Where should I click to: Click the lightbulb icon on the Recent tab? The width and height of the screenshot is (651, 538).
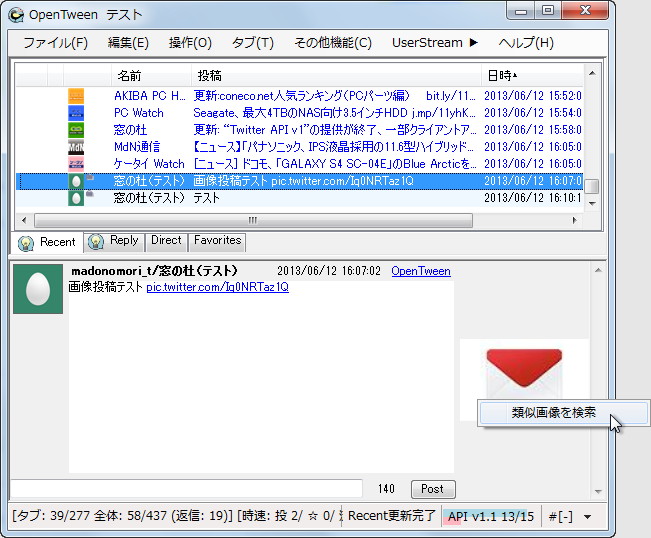pos(26,243)
